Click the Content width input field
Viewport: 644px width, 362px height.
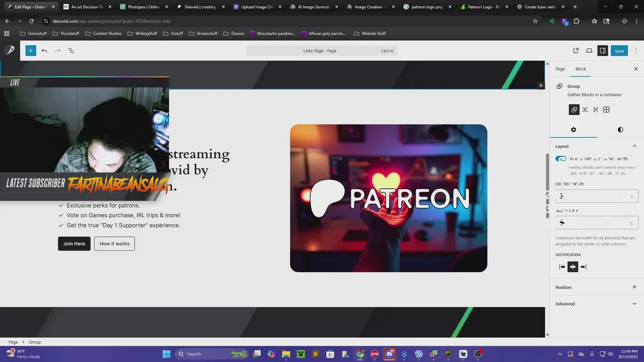coord(597,196)
